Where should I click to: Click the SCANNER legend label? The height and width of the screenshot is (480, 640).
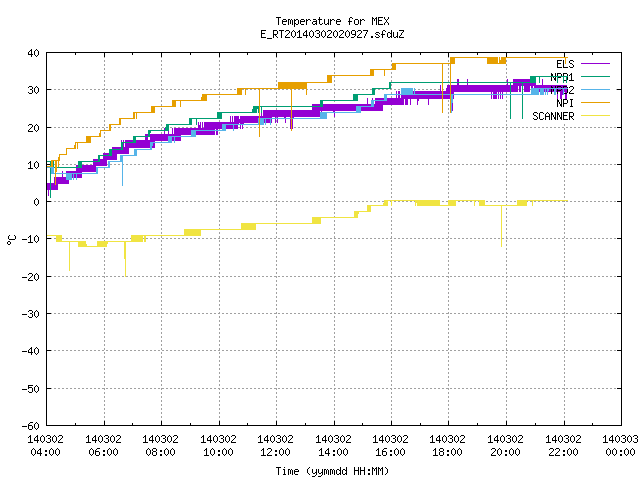click(553, 116)
